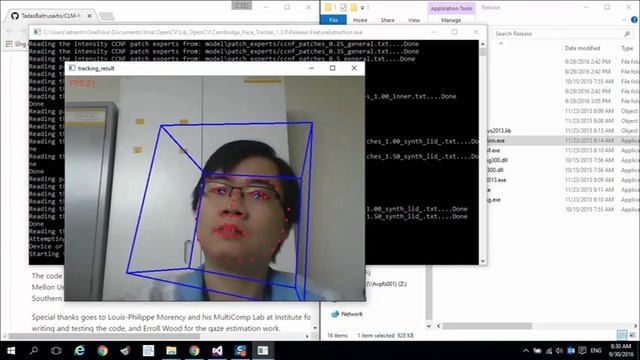Select Application Tools contextual tab

[451, 8]
